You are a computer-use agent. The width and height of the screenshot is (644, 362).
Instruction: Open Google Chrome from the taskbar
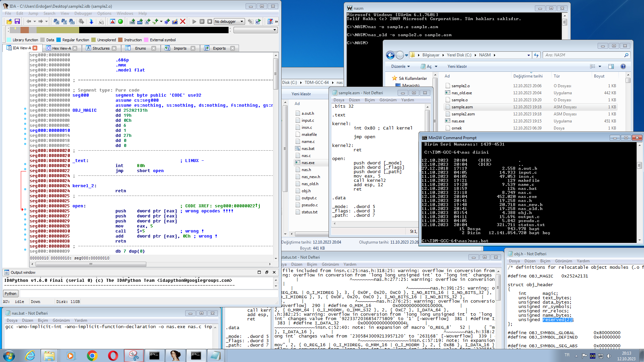click(x=92, y=355)
